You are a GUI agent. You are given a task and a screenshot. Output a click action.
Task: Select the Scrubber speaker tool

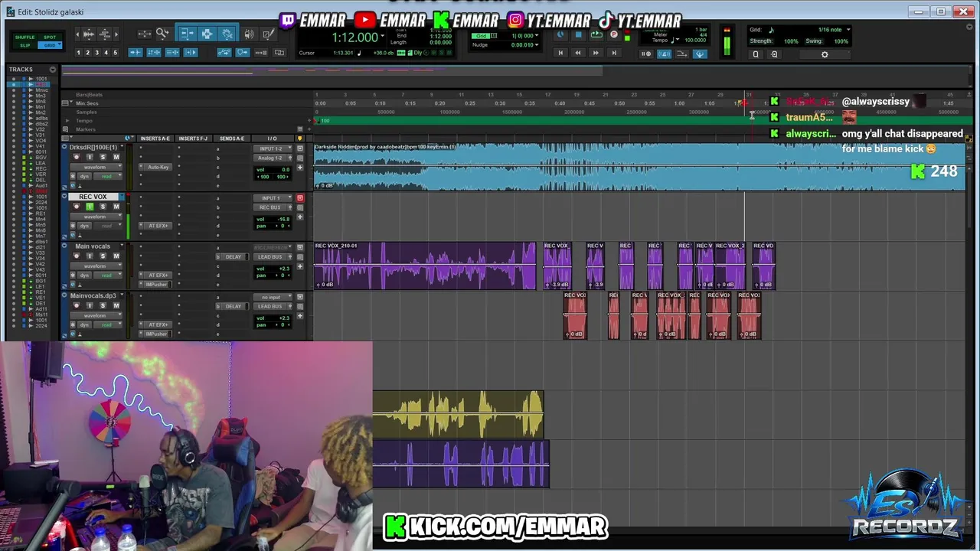[x=249, y=34]
